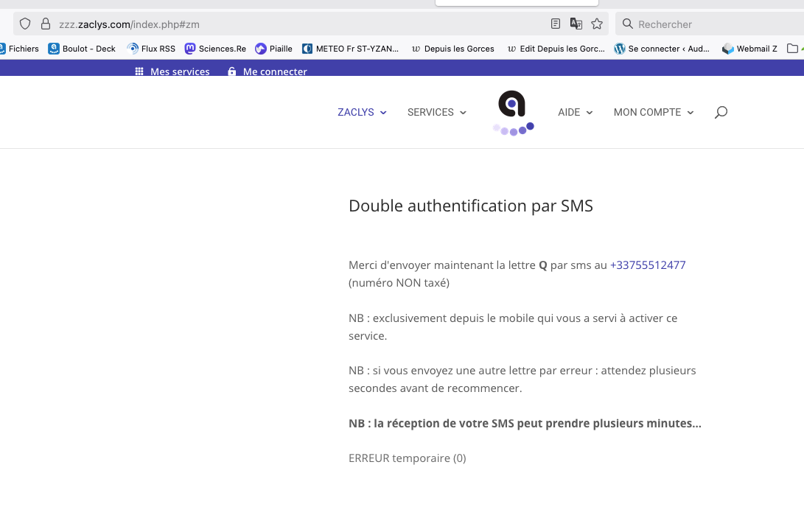Open the Flux RSS bookmark
The height and width of the screenshot is (532, 804).
tap(151, 49)
